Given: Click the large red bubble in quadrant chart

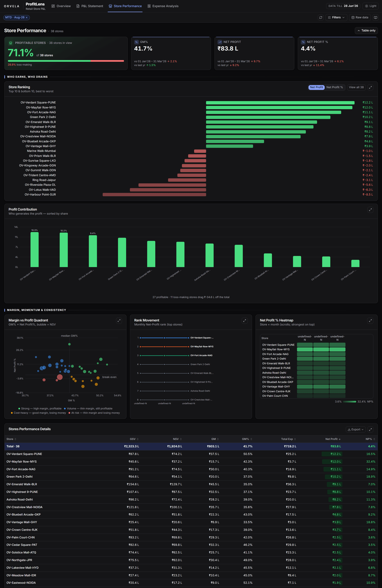Looking at the screenshot, I should pyautogui.click(x=60, y=377).
